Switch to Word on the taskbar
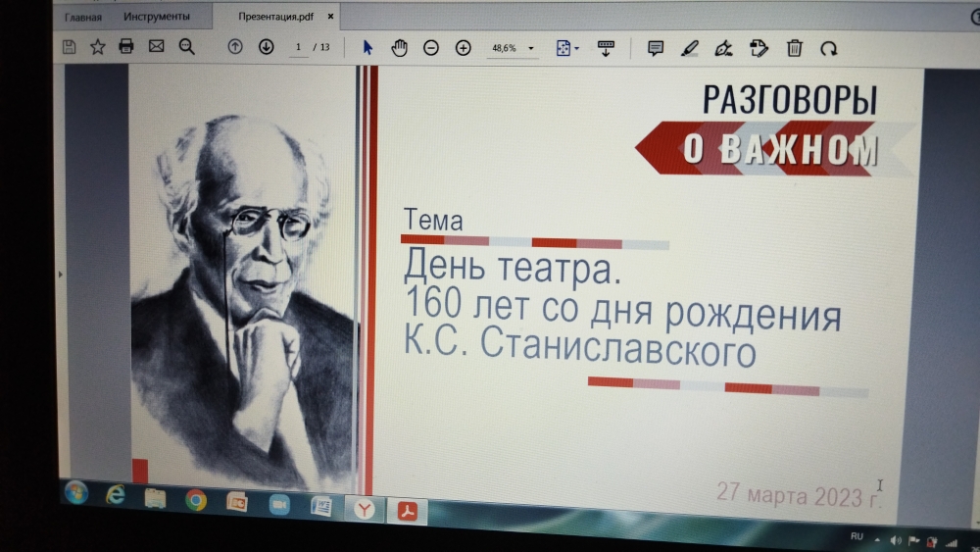 click(x=321, y=506)
